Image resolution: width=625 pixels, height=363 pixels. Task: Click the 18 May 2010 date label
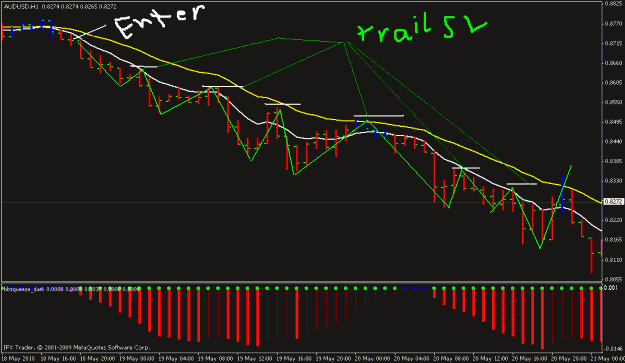pos(18,358)
